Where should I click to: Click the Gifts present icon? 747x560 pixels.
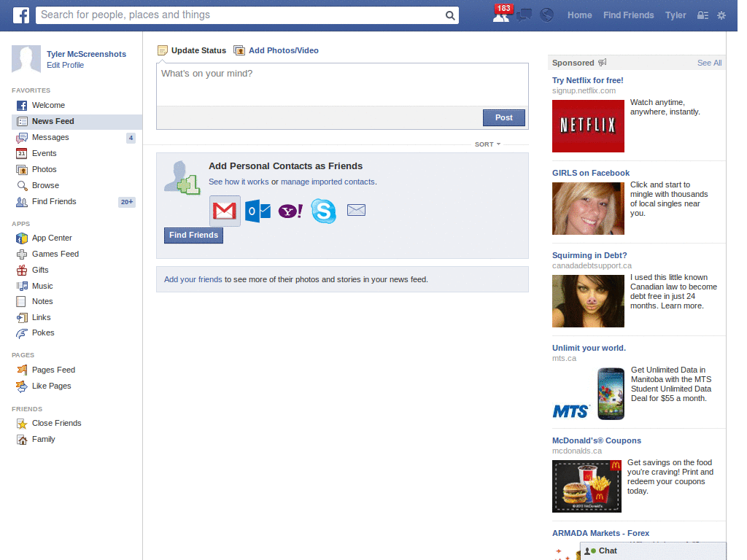tap(22, 271)
